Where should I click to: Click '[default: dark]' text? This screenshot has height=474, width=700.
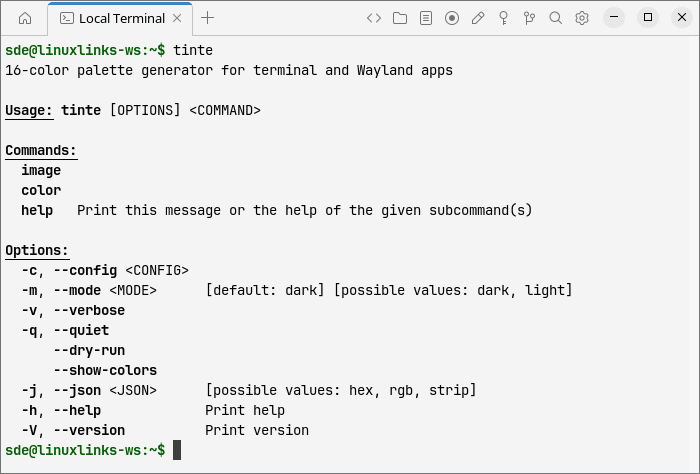tap(265, 291)
